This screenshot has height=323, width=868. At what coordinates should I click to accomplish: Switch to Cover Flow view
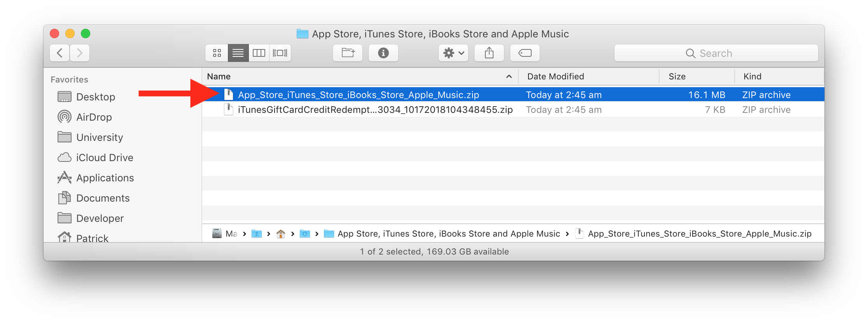coord(280,53)
